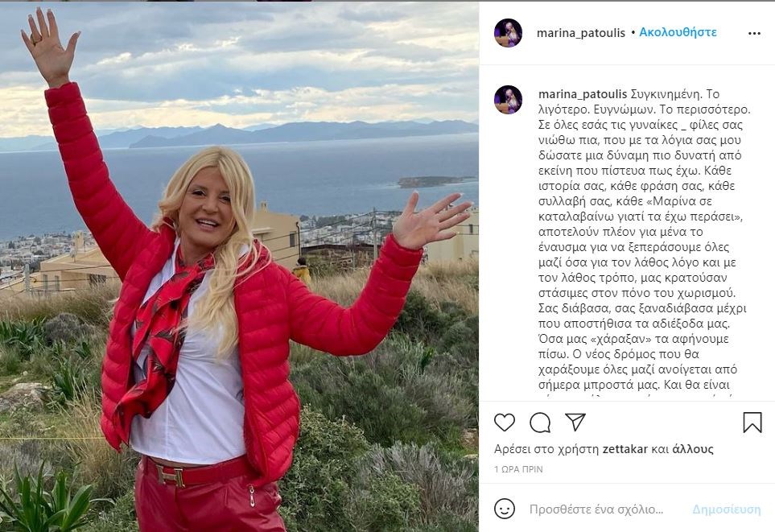Like the post with the heart icon
Viewport: 775px width, 532px height.
(505, 423)
